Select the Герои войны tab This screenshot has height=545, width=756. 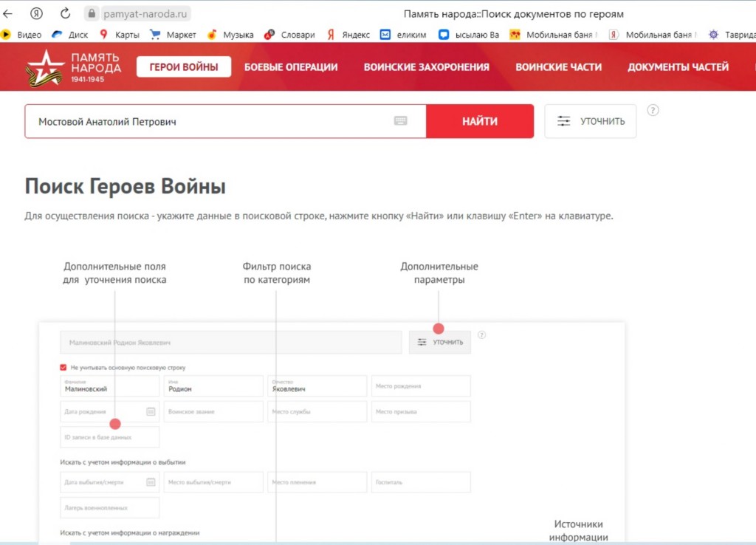click(x=184, y=67)
